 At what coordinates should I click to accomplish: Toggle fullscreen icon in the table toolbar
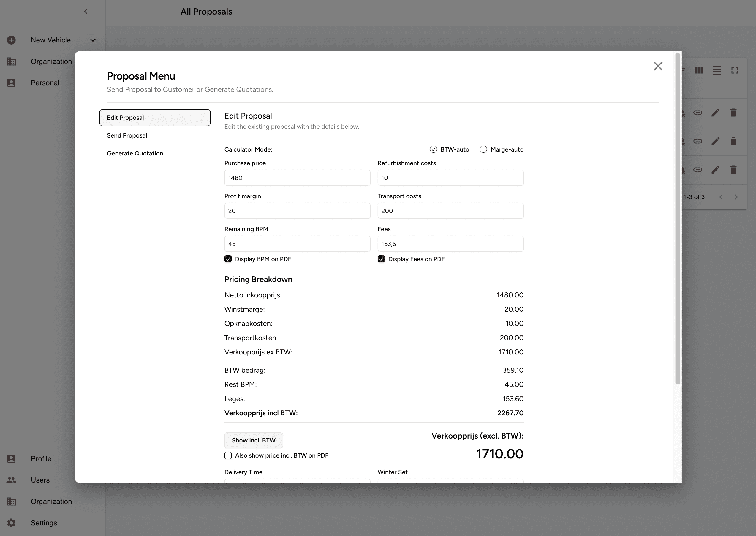[x=735, y=70]
